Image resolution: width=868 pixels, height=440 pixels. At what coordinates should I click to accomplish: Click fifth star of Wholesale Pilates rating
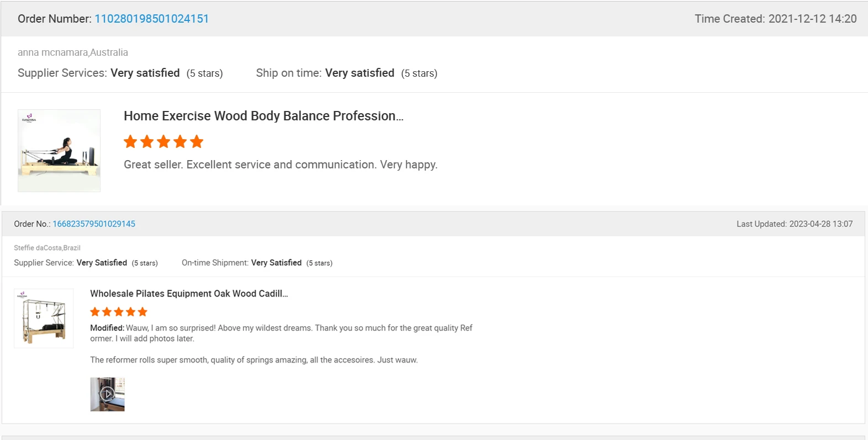click(x=143, y=312)
